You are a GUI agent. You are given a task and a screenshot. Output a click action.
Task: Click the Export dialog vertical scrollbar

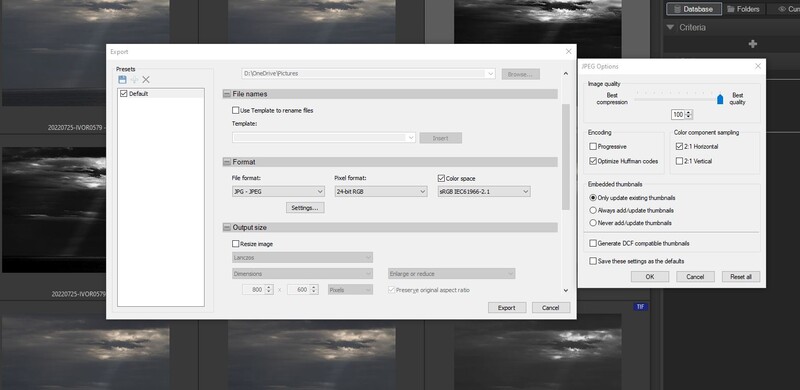565,156
